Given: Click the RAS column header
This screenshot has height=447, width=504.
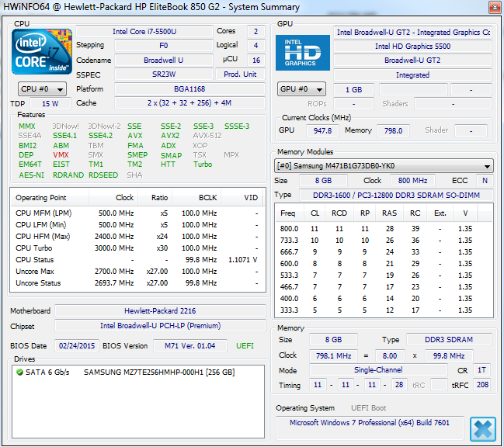Looking at the screenshot, I should click(x=390, y=213).
